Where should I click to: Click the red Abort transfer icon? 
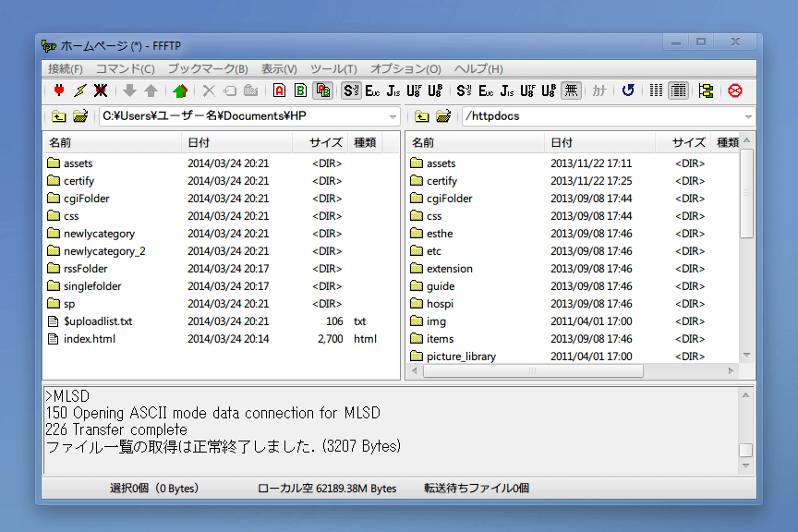pos(735,91)
